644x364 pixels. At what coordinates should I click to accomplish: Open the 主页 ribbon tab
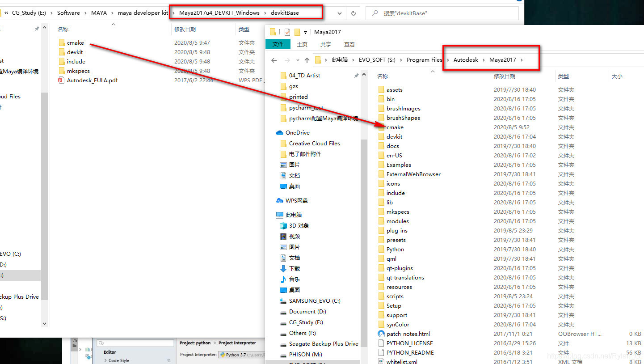pos(302,44)
